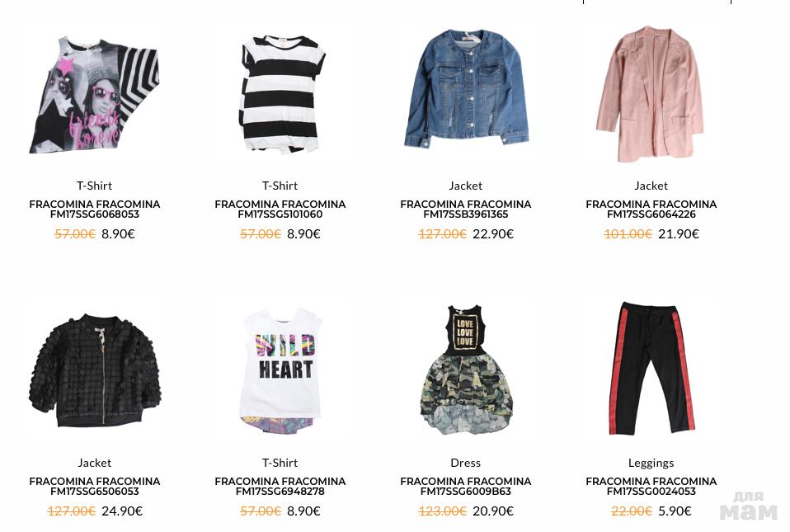Click the black-and-white striped T-shirt photo
This screenshot has width=790, height=532.
click(280, 93)
